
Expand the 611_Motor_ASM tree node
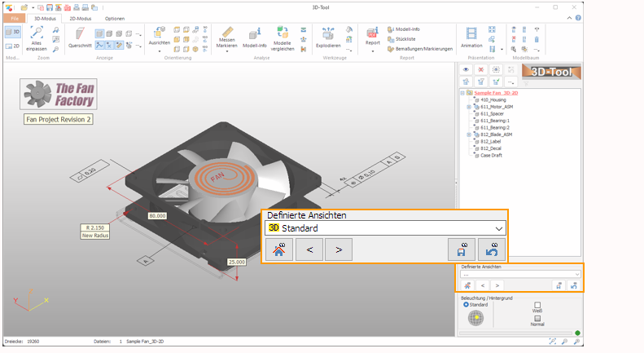click(x=469, y=107)
